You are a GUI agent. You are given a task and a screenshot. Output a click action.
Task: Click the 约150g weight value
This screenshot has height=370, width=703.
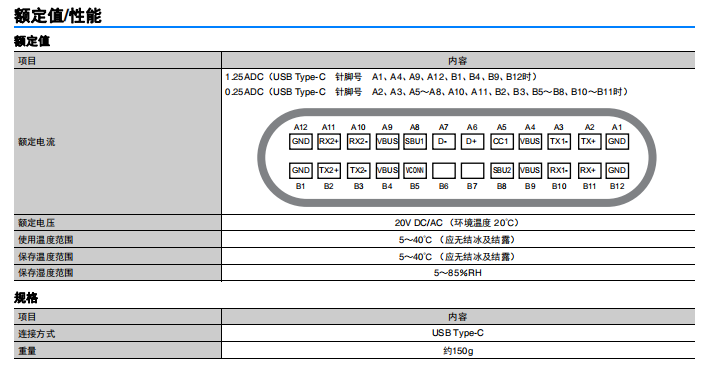458,351
